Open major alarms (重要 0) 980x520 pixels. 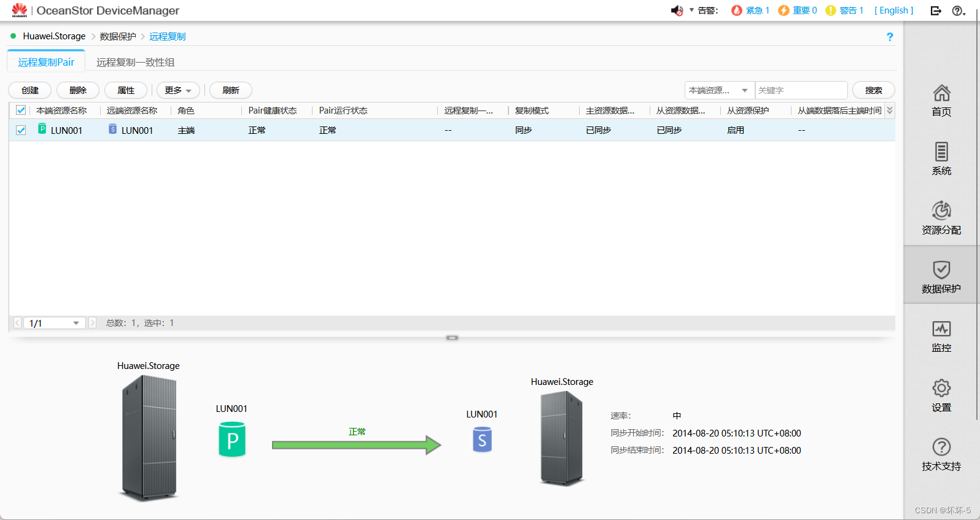point(797,10)
